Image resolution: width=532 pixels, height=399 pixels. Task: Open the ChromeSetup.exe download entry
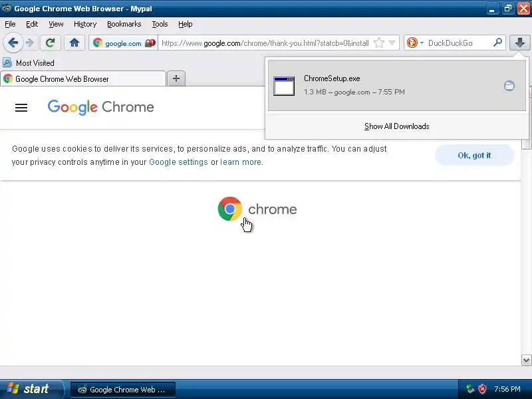pyautogui.click(x=396, y=86)
